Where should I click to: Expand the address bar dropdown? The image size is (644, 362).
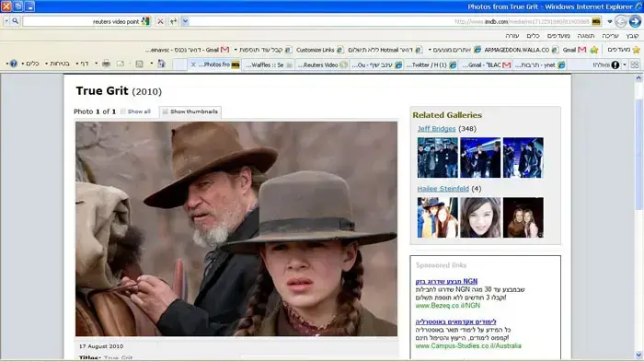tap(185, 21)
